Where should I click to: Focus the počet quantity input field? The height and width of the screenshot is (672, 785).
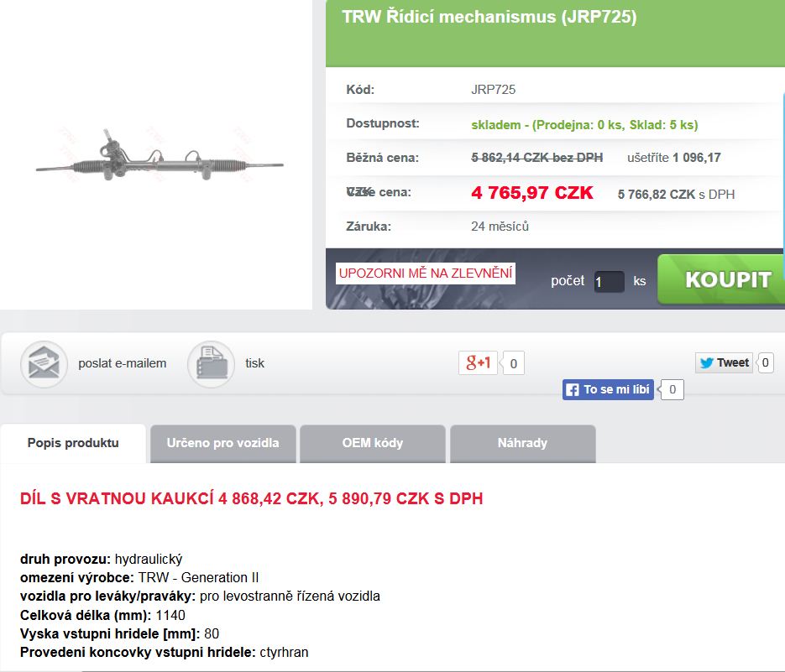[x=609, y=282]
